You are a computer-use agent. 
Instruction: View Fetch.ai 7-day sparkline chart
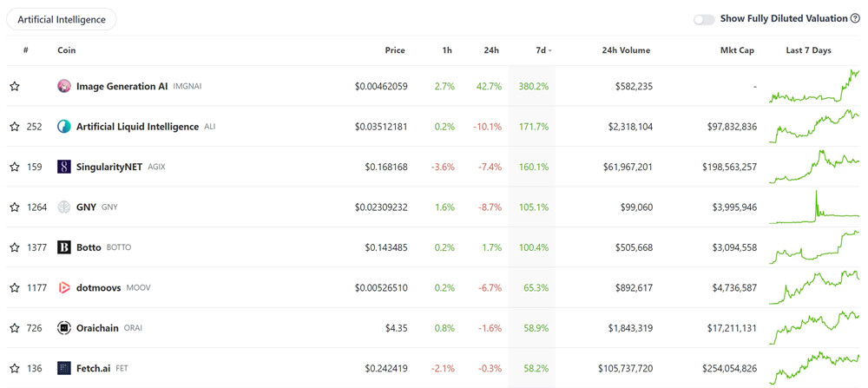pos(814,368)
